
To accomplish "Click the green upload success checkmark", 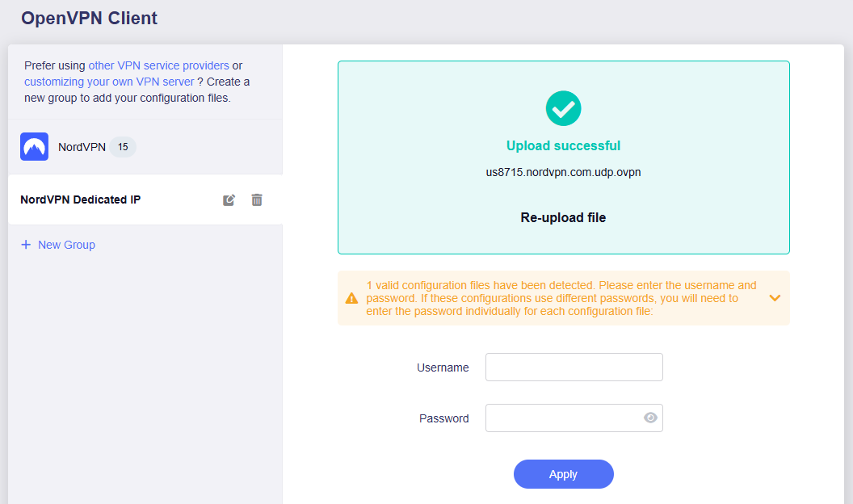I will point(563,108).
